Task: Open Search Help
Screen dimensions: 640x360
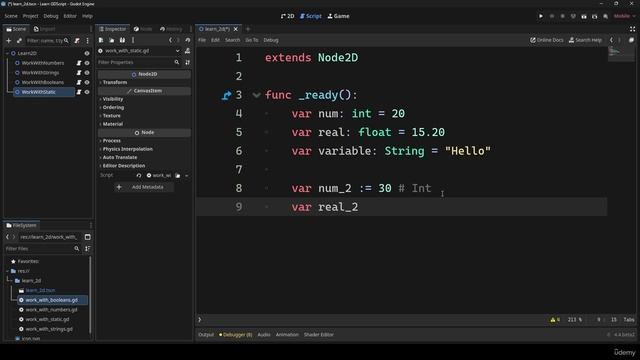Action: (585, 40)
